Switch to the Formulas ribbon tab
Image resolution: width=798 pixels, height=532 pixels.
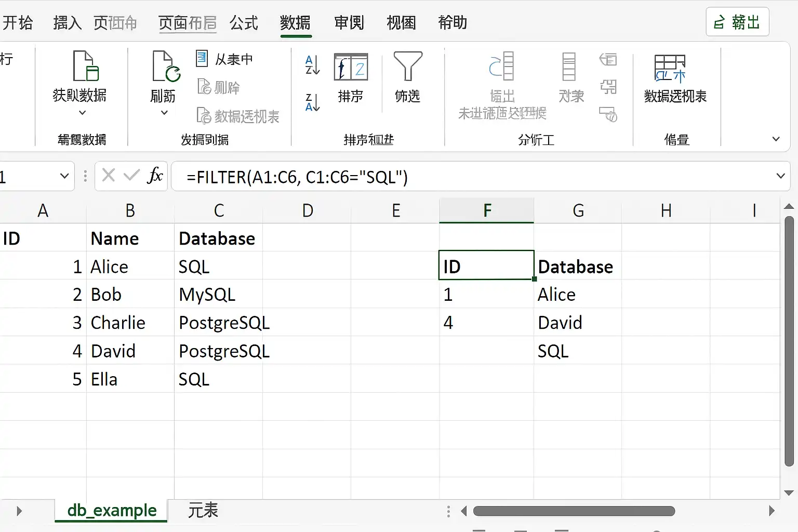point(244,23)
